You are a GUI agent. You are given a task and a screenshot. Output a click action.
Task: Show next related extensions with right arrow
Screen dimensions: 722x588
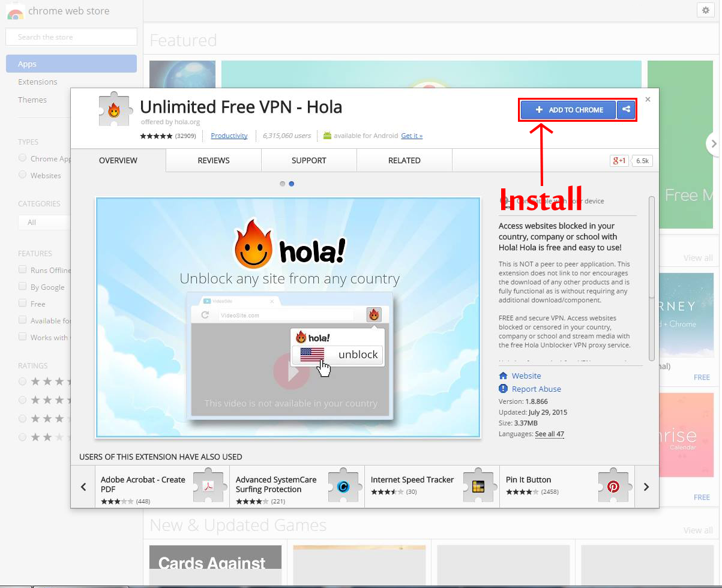(646, 487)
